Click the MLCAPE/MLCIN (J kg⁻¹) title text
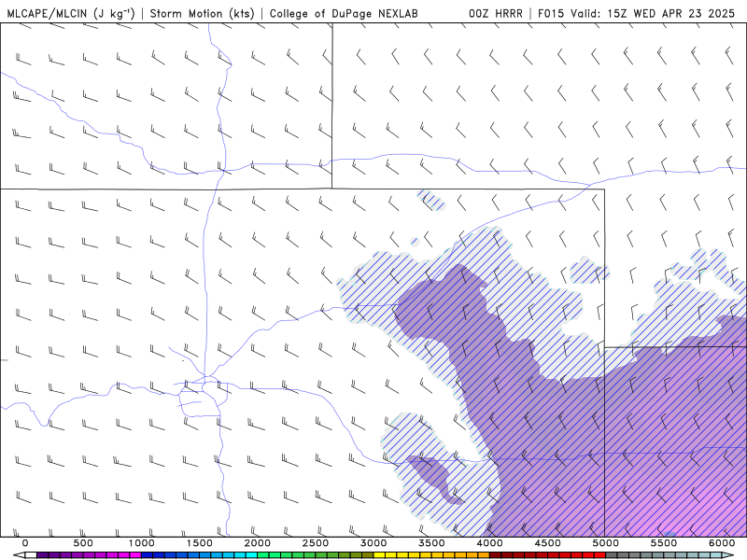The height and width of the screenshot is (560, 747). pyautogui.click(x=71, y=13)
